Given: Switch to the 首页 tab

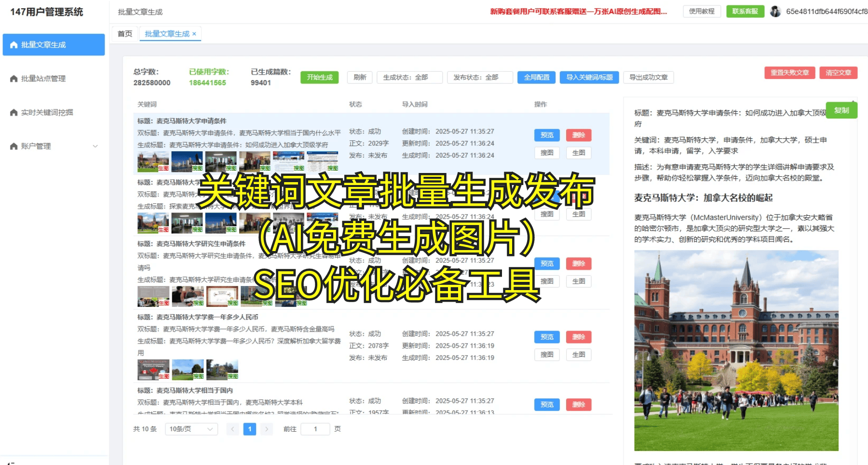Looking at the screenshot, I should 124,34.
